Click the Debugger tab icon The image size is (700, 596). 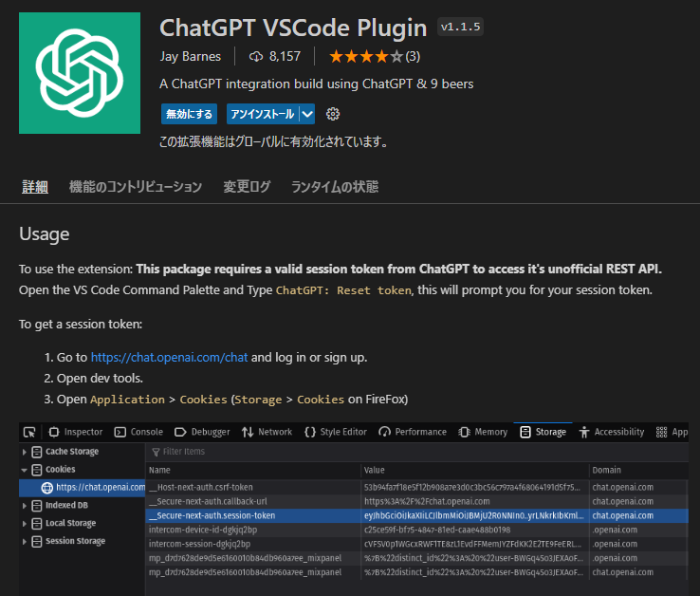coord(180,432)
